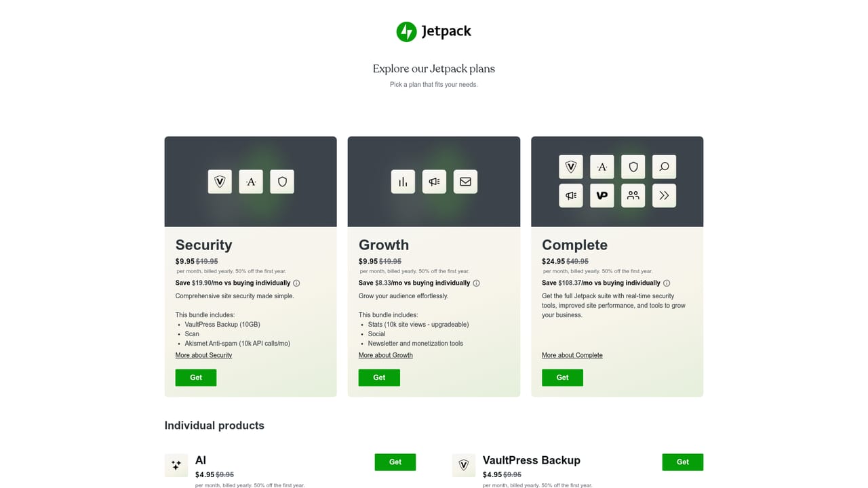
Task: Click the Scan shield icon in Security card
Action: click(282, 182)
